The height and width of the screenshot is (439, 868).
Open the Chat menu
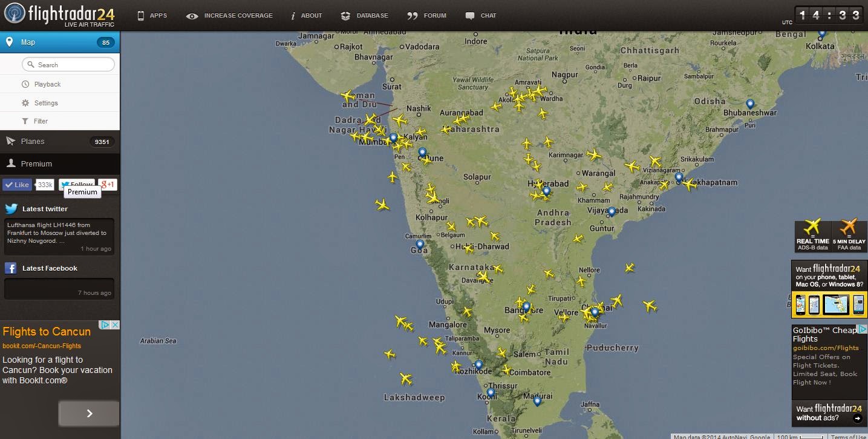[481, 16]
